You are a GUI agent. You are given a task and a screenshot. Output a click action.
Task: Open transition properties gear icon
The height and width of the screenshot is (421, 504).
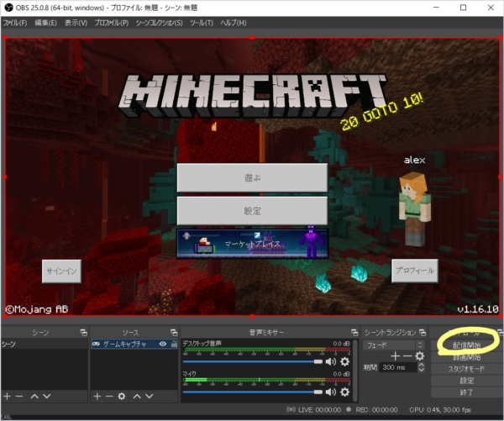click(x=419, y=355)
